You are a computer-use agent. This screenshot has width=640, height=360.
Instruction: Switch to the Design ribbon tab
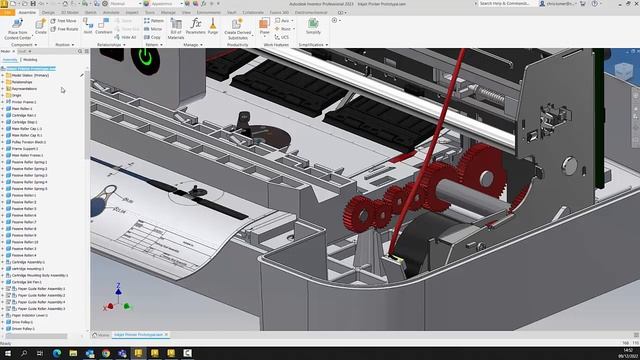pos(48,13)
